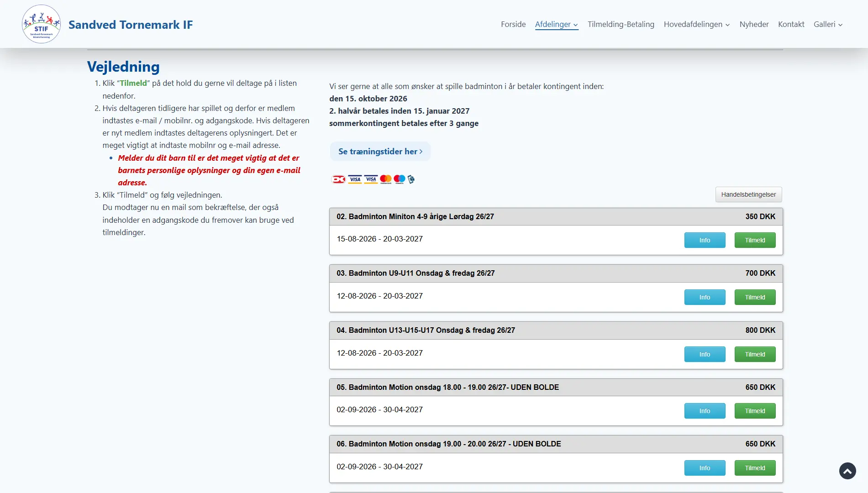Select the '03. Badminton U9-U11 Onsdag & fredag 26/27' title
Viewport: 868px width, 493px height.
(416, 273)
